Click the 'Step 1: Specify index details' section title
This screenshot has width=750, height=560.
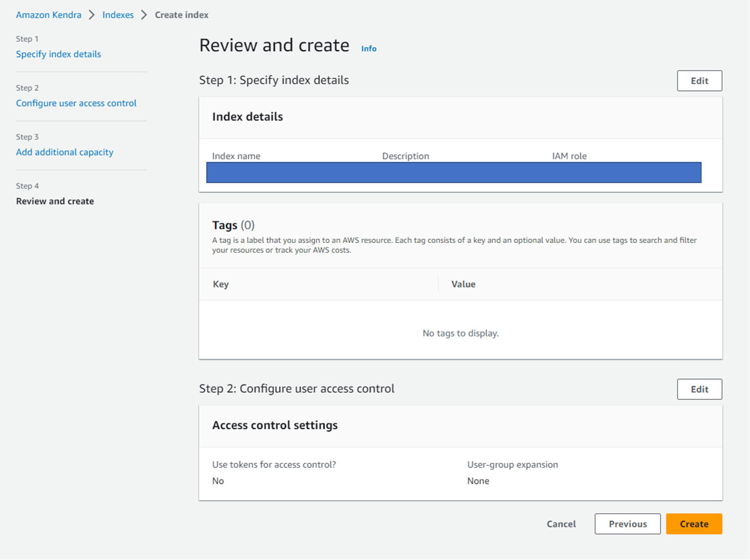click(x=274, y=80)
